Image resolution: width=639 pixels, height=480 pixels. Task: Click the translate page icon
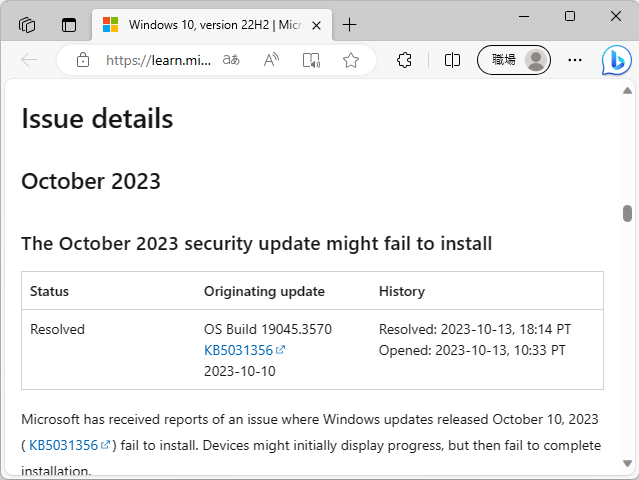pyautogui.click(x=231, y=60)
